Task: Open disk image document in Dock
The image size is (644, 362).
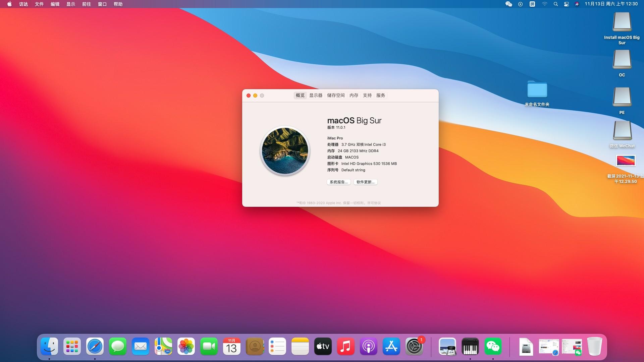Action: pos(526,347)
